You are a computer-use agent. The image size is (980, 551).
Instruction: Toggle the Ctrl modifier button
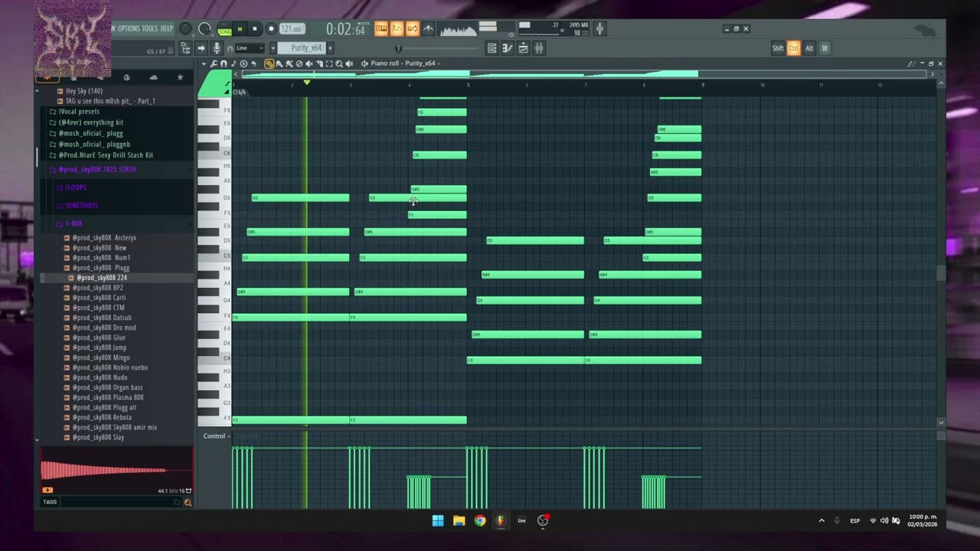click(x=794, y=48)
